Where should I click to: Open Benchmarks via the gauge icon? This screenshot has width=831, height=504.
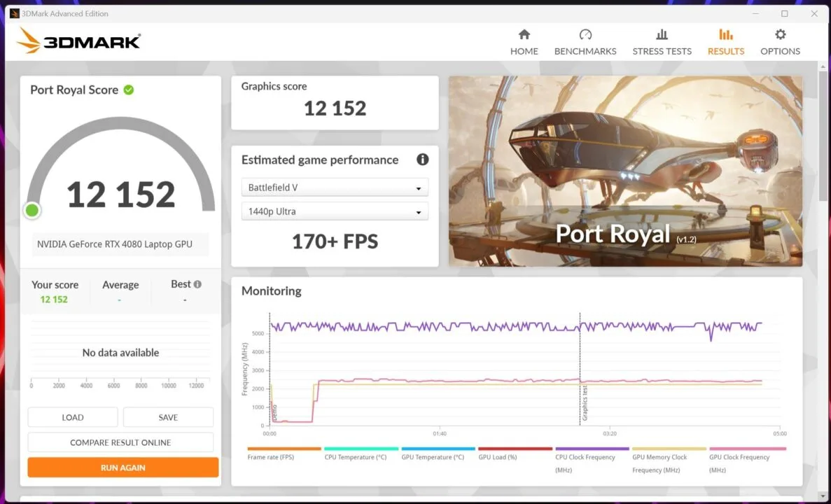585,35
